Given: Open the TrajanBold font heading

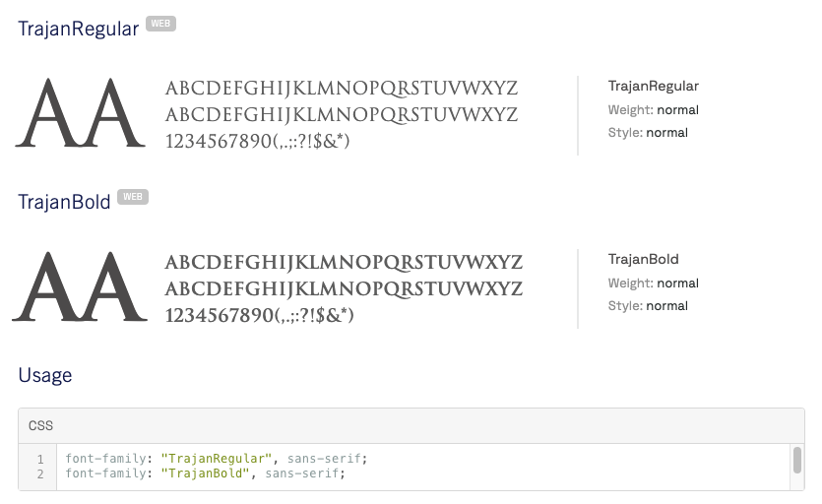Looking at the screenshot, I should tap(64, 202).
